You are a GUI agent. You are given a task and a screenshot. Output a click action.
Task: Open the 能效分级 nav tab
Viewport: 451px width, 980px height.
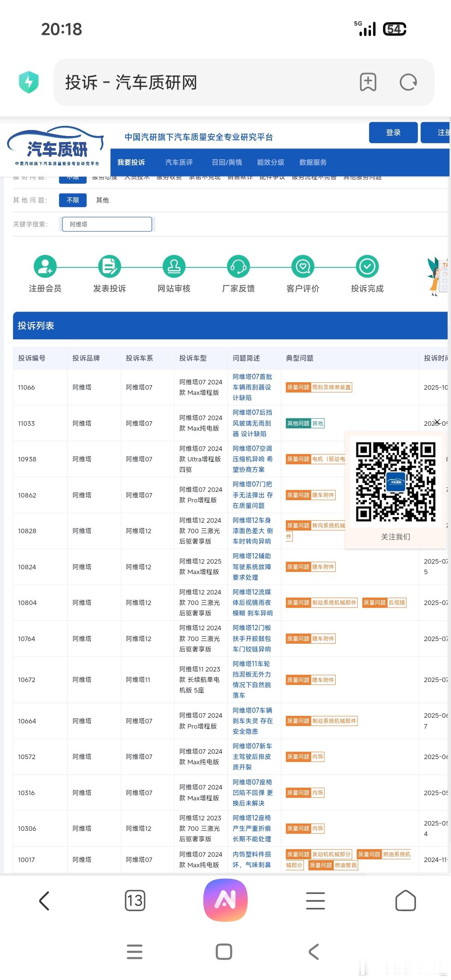[271, 162]
